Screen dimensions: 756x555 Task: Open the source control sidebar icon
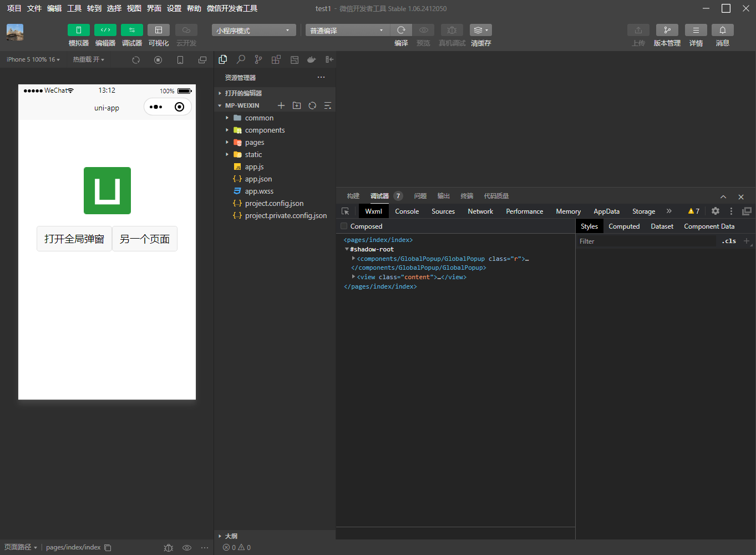[x=258, y=59]
